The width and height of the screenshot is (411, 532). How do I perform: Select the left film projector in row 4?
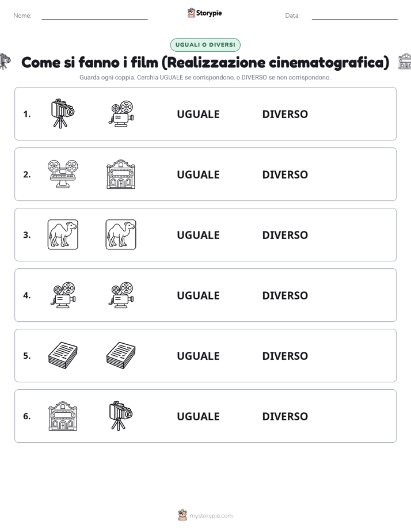(x=63, y=295)
